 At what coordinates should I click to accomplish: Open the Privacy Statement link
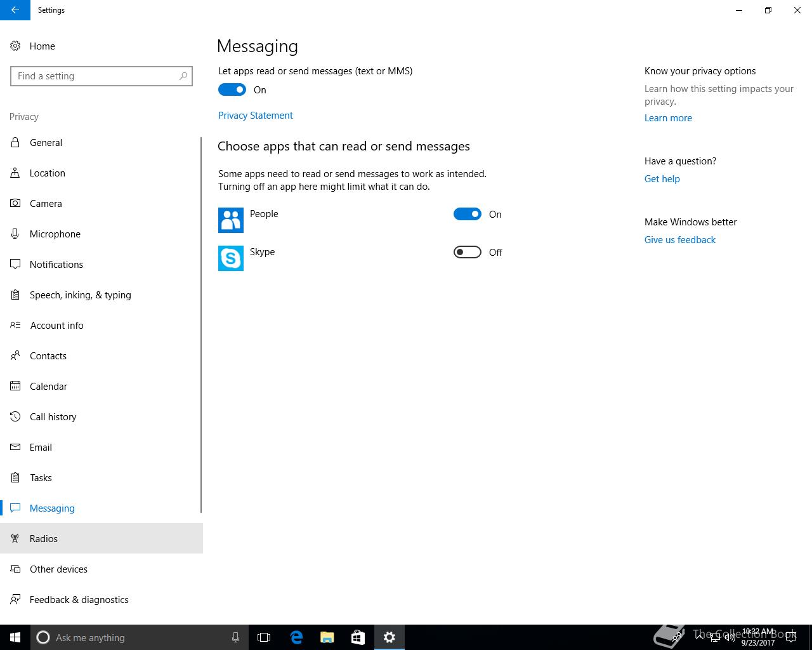[256, 116]
